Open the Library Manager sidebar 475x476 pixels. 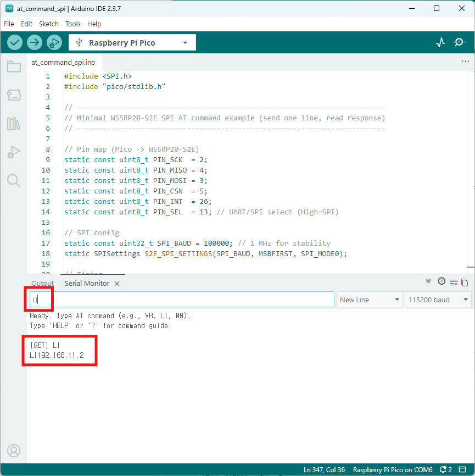click(14, 124)
